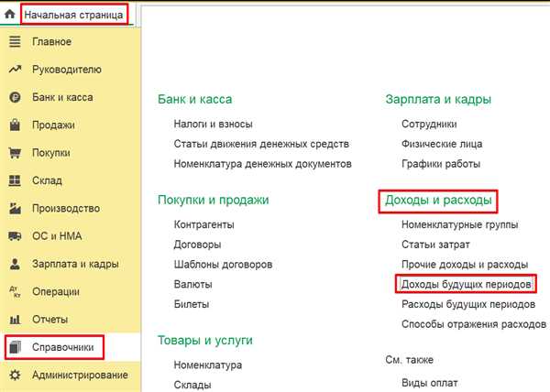Click the ОС и НМА truck icon
Image resolution: width=550 pixels, height=392 pixels.
point(15,236)
